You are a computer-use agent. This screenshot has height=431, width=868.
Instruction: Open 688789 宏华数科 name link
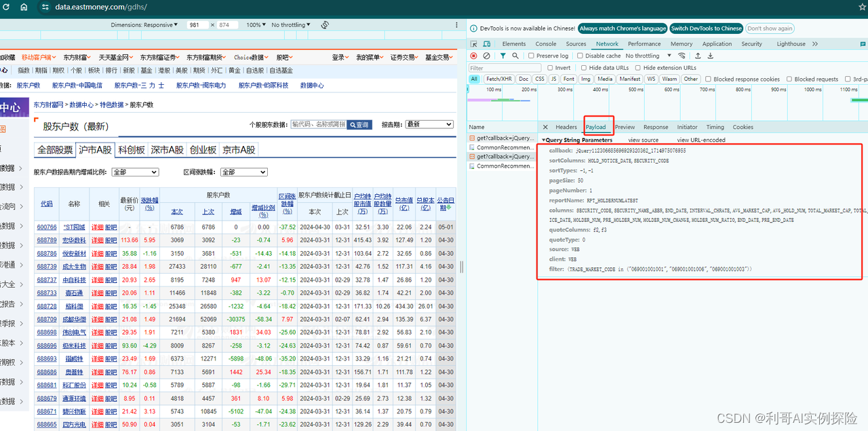[74, 240]
